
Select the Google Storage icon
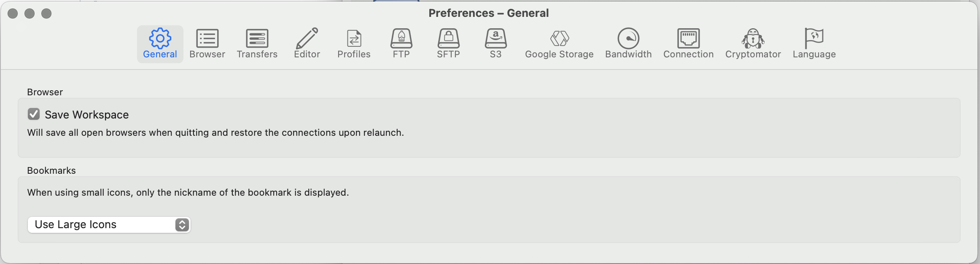pos(560,39)
